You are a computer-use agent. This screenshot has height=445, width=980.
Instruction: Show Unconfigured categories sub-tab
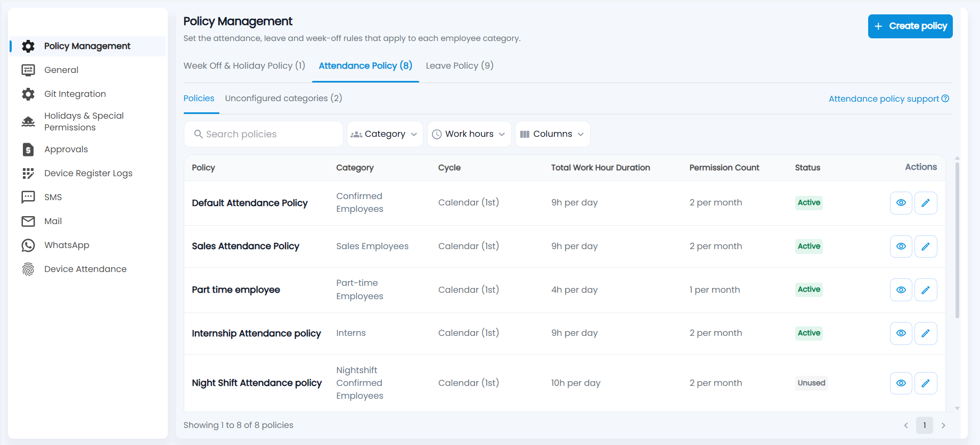(283, 98)
